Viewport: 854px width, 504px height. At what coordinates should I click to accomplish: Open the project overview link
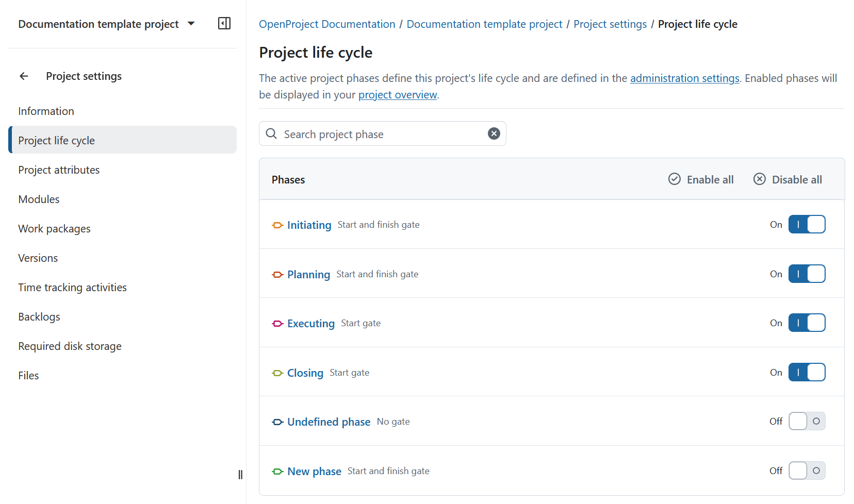pyautogui.click(x=398, y=94)
